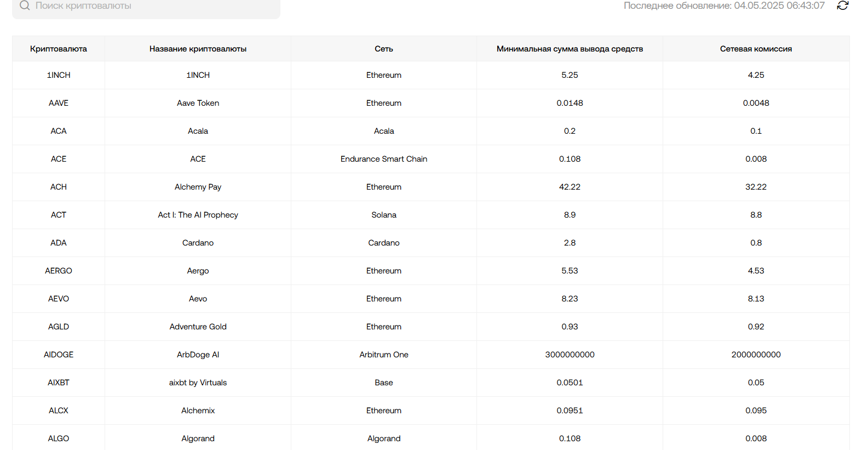
Task: Click the "Название криптовалюты" column header
Action: [x=198, y=49]
